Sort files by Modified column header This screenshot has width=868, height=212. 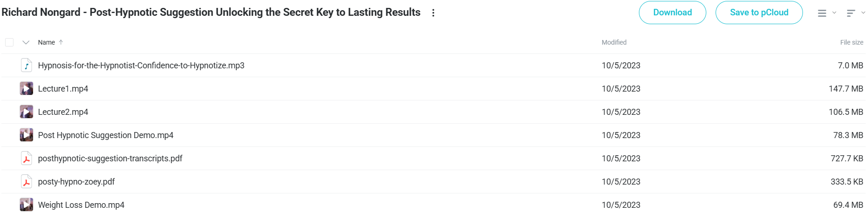(x=614, y=42)
